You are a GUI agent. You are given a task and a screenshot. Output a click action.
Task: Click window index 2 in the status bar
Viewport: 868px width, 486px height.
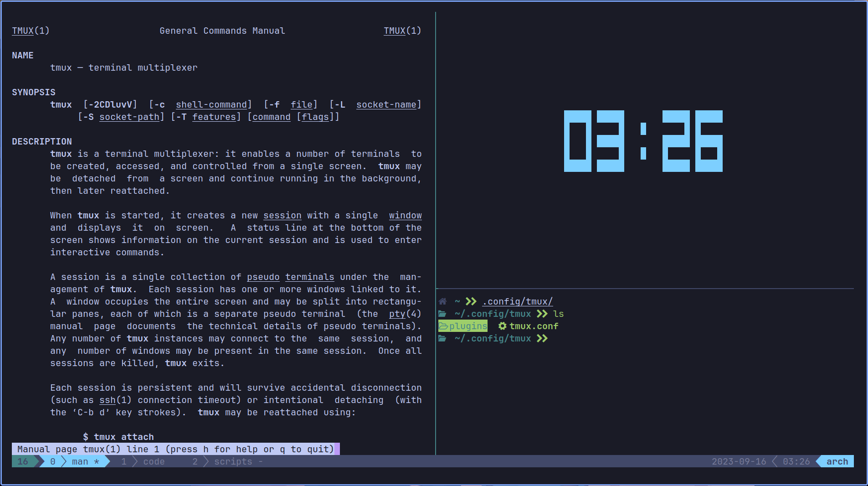point(195,461)
